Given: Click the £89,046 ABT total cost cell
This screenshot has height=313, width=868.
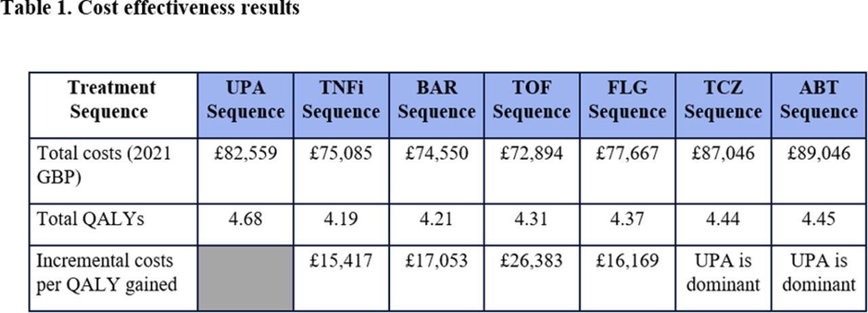Looking at the screenshot, I should (x=818, y=153).
